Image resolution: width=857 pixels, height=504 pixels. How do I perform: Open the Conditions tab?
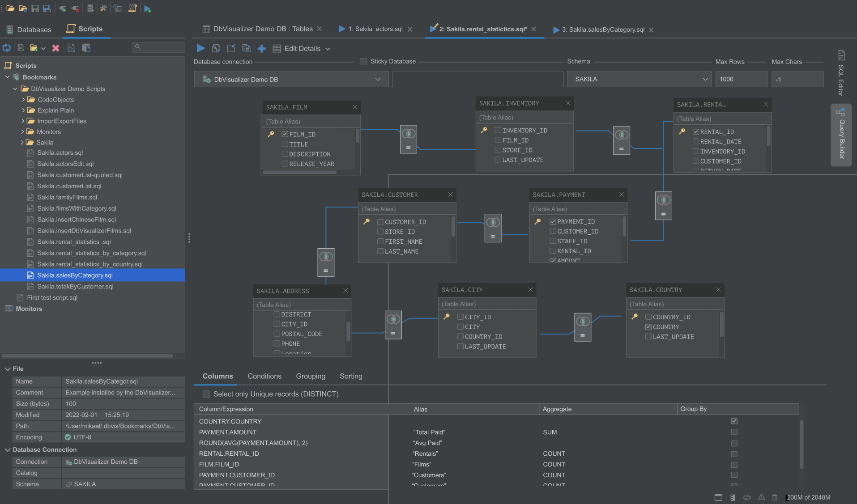[264, 376]
